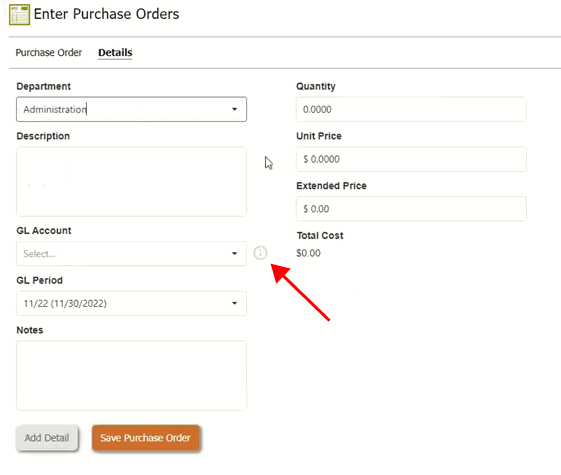Click the Add Detail button
Screen dimensions: 561x475
click(x=47, y=438)
